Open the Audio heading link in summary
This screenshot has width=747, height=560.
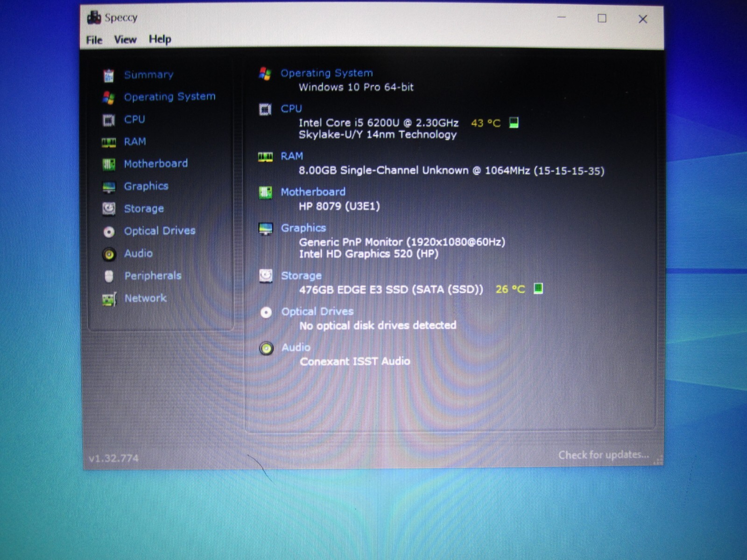(x=296, y=347)
